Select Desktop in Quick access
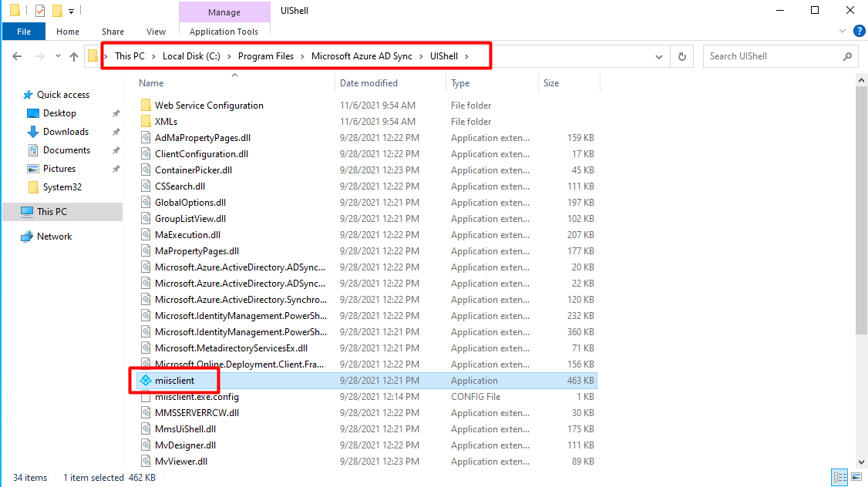868x487 pixels. 59,113
